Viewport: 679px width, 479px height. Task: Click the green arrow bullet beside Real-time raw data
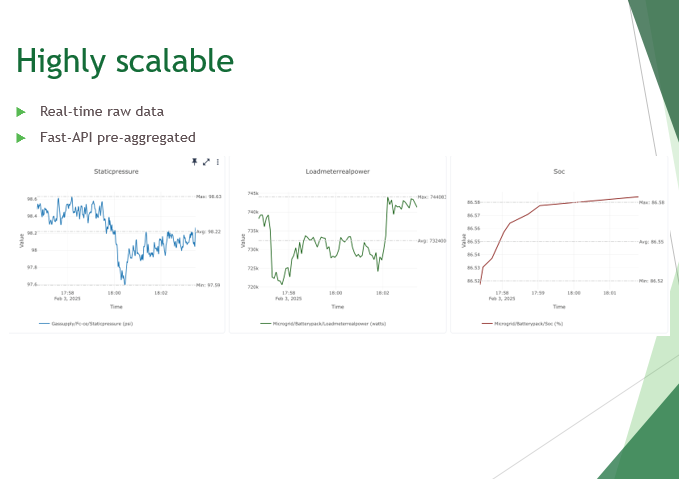(x=21, y=112)
